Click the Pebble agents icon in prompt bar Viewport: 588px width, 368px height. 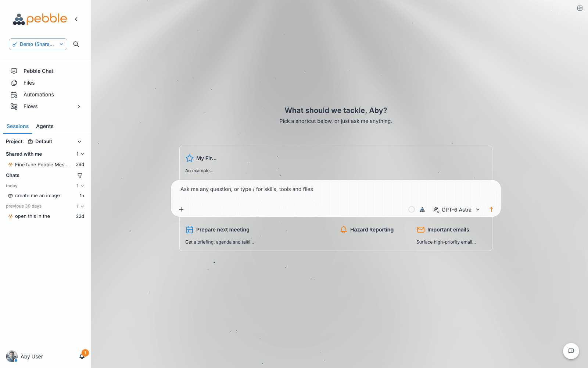422,209
